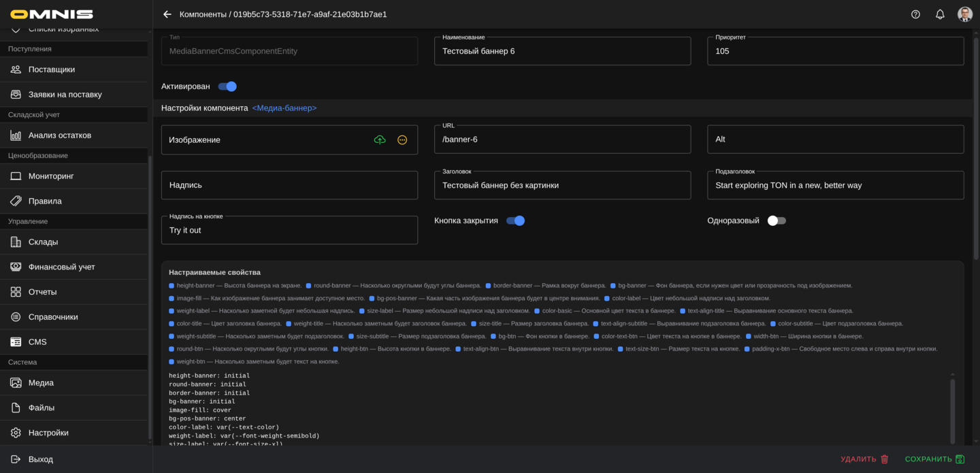Click the back arrow next to Компоненты
Viewport: 980px width, 473px height.
click(x=167, y=14)
